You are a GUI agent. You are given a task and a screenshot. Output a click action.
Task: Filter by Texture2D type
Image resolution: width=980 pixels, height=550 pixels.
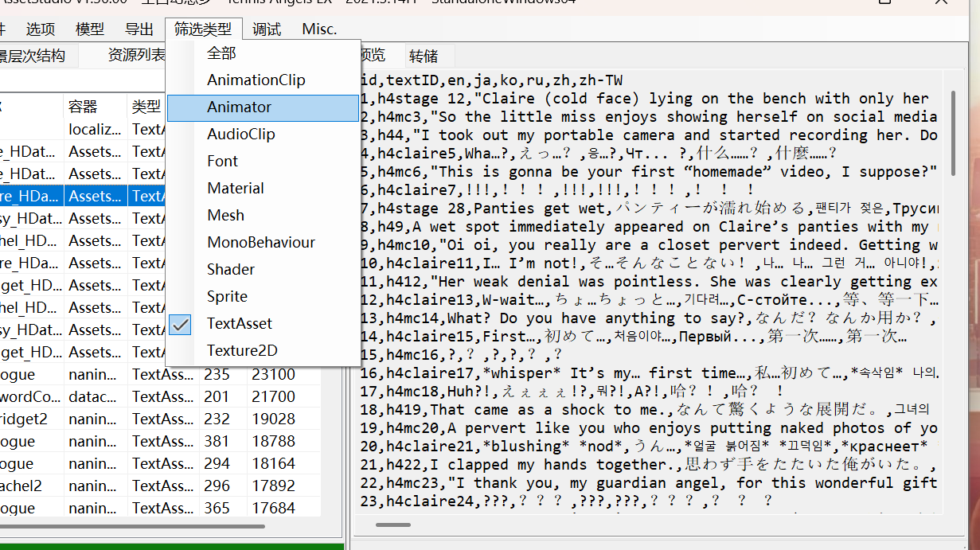(x=264, y=351)
